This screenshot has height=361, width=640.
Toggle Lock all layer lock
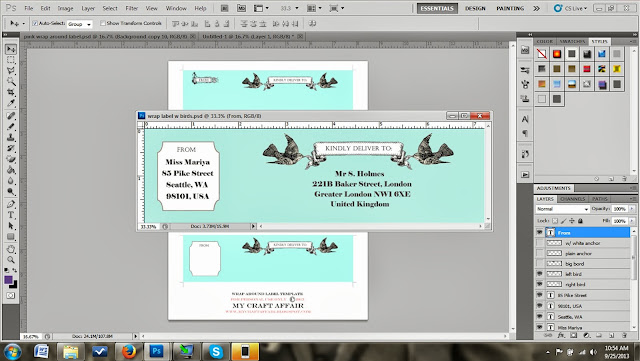[x=580, y=221]
